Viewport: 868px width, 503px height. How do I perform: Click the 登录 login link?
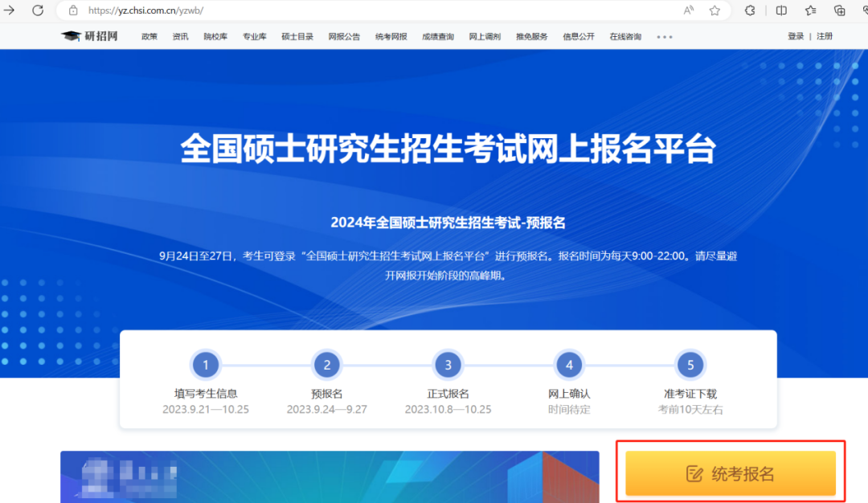point(796,36)
